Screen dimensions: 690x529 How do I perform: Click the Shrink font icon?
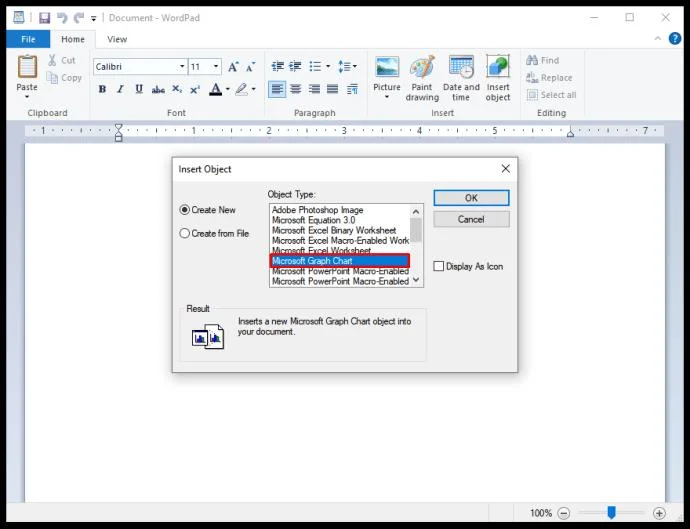pyautogui.click(x=251, y=67)
